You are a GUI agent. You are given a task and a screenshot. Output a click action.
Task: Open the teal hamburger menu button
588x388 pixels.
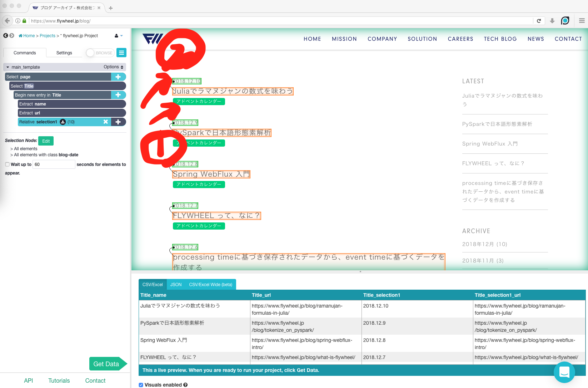coord(121,53)
